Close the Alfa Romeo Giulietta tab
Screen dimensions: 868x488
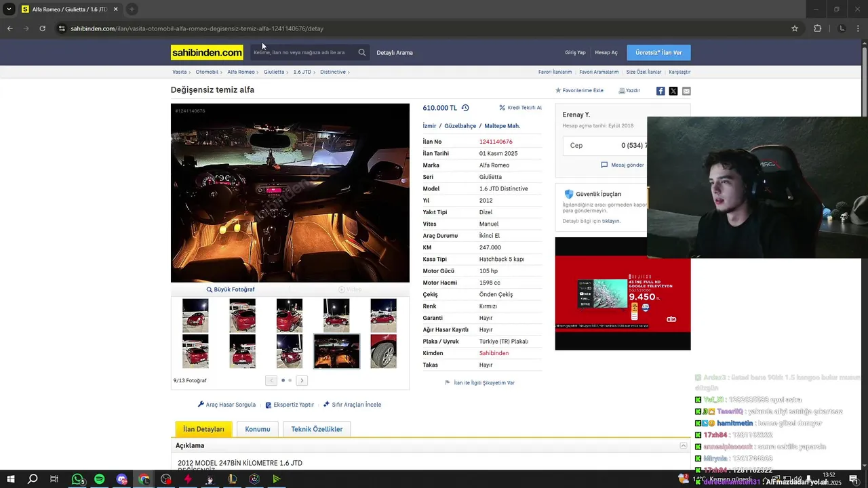click(x=115, y=9)
